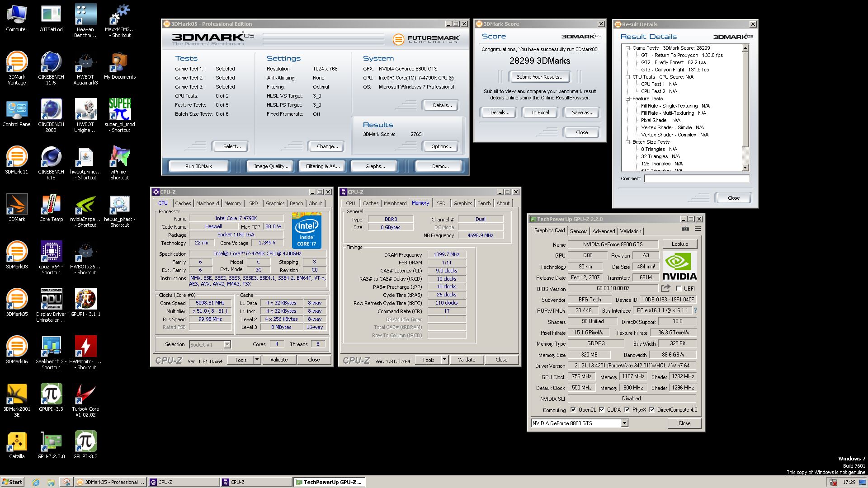Click the Filtering & AA button
This screenshot has height=488, width=868.
pos(322,166)
